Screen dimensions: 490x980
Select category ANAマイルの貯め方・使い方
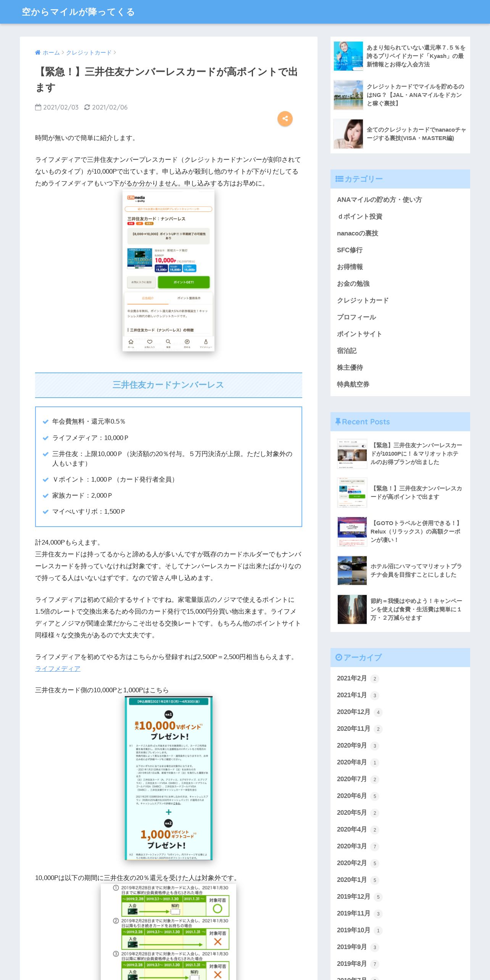(x=379, y=200)
